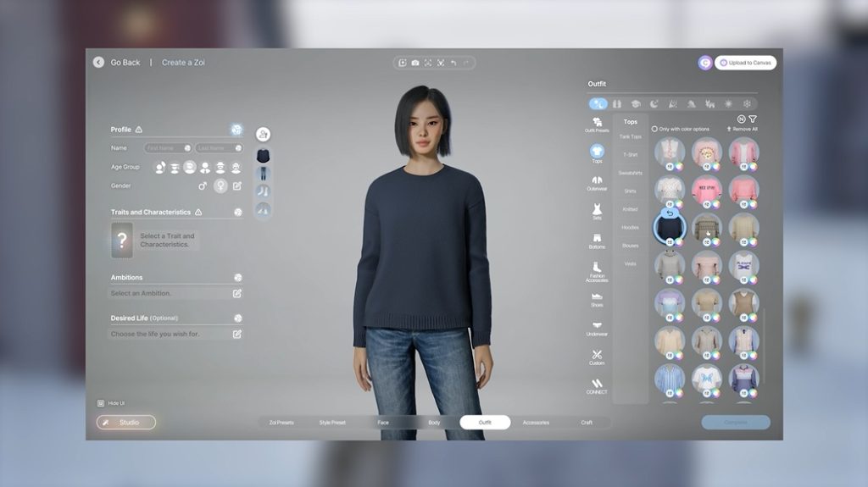Open the Desired Life selection editor

(237, 334)
